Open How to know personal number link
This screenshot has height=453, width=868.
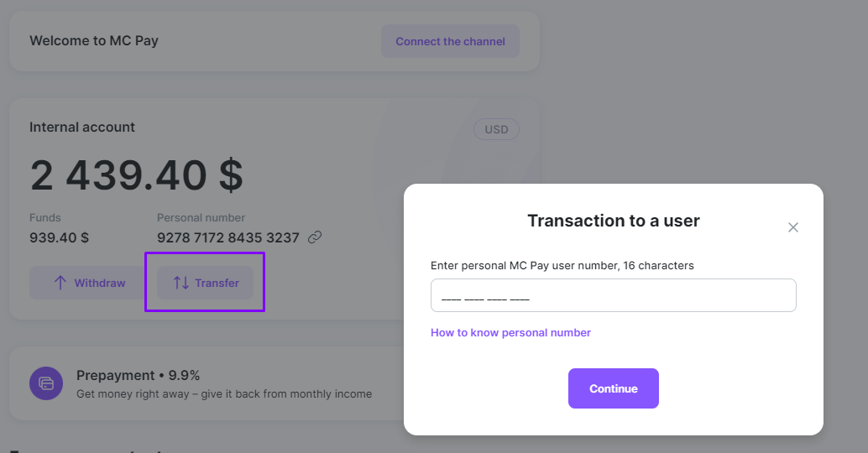510,332
